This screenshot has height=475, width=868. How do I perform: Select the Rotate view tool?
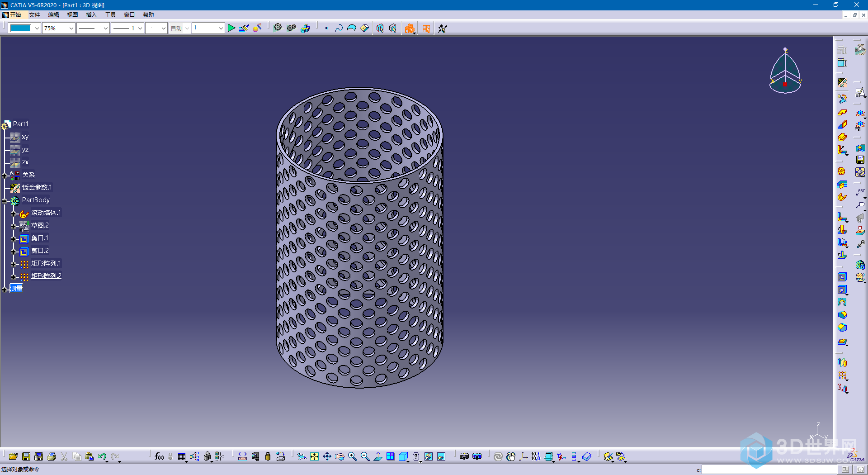[x=340, y=456]
